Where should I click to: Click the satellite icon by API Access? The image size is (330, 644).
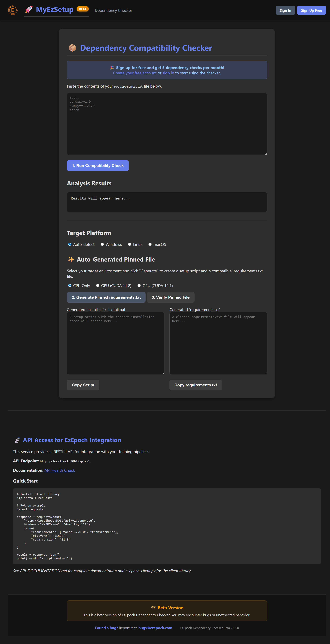coord(17,440)
